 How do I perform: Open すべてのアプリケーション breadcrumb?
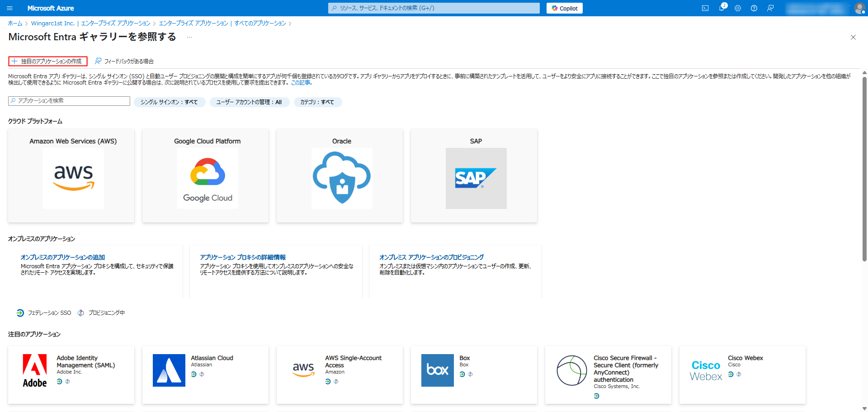click(x=222, y=24)
